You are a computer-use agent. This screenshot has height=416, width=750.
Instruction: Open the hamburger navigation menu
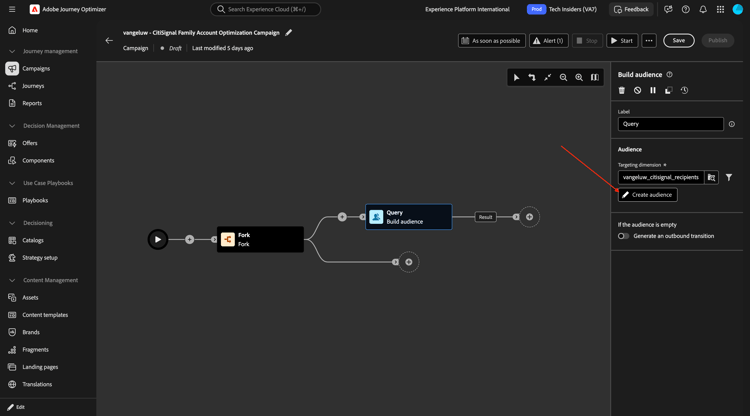pyautogui.click(x=12, y=9)
